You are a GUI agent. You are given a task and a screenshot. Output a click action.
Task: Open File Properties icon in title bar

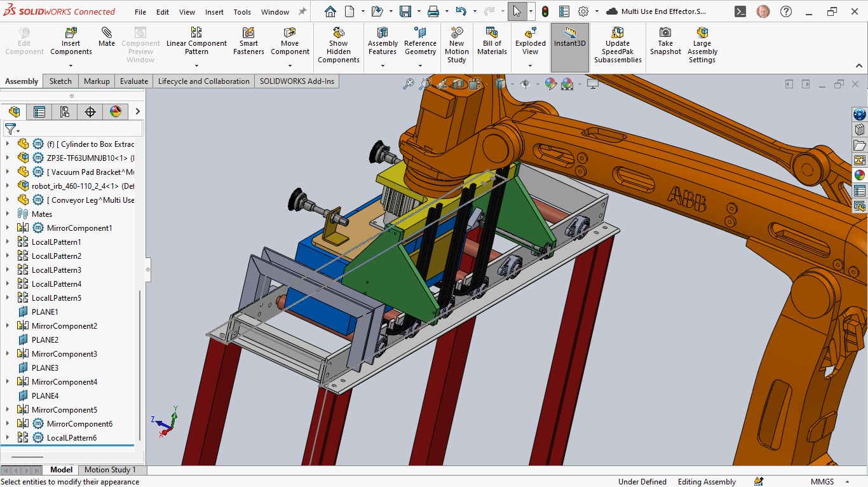pyautogui.click(x=564, y=11)
